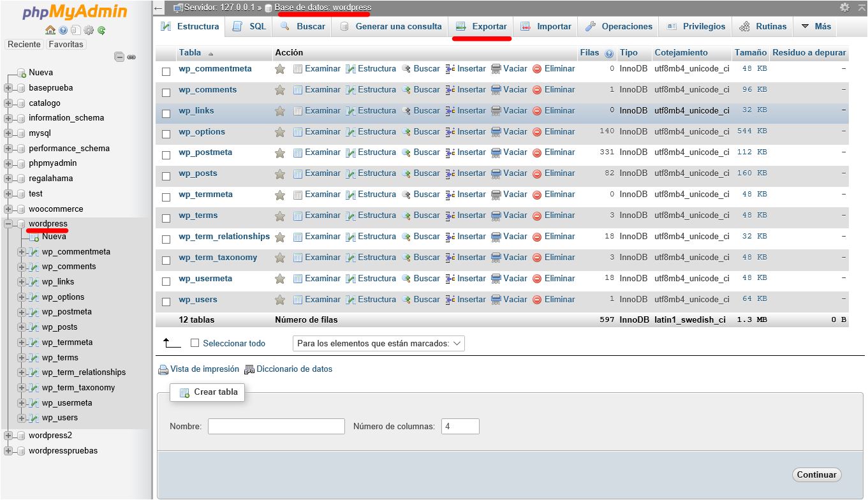Image resolution: width=868 pixels, height=500 pixels.
Task: Open Diccionario de datos link
Action: [x=289, y=369]
